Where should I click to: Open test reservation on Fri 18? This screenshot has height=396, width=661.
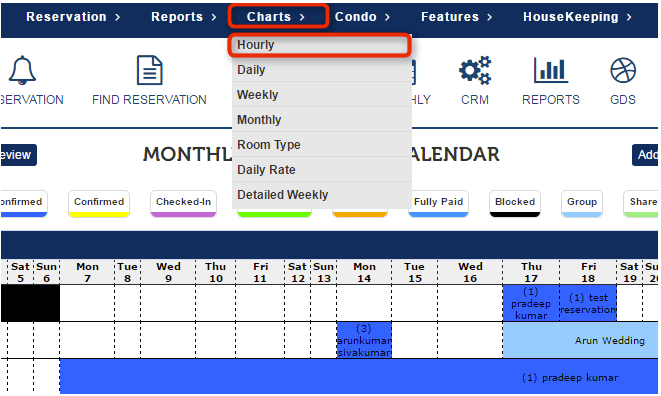pyautogui.click(x=588, y=303)
